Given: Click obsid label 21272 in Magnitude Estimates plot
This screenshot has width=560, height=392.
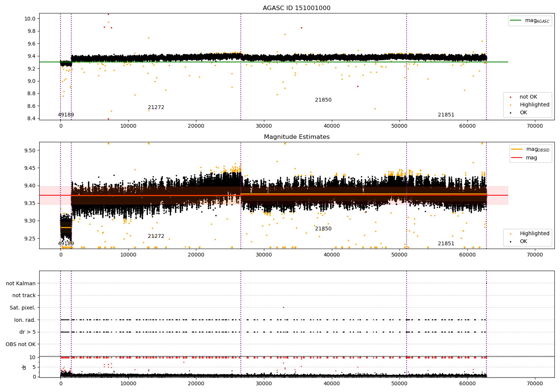Looking at the screenshot, I should coord(156,236).
